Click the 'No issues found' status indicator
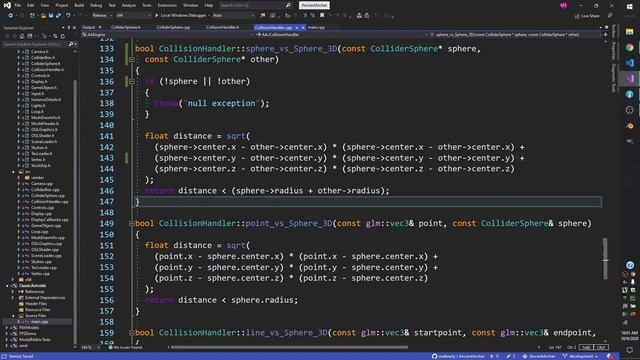 (125, 348)
